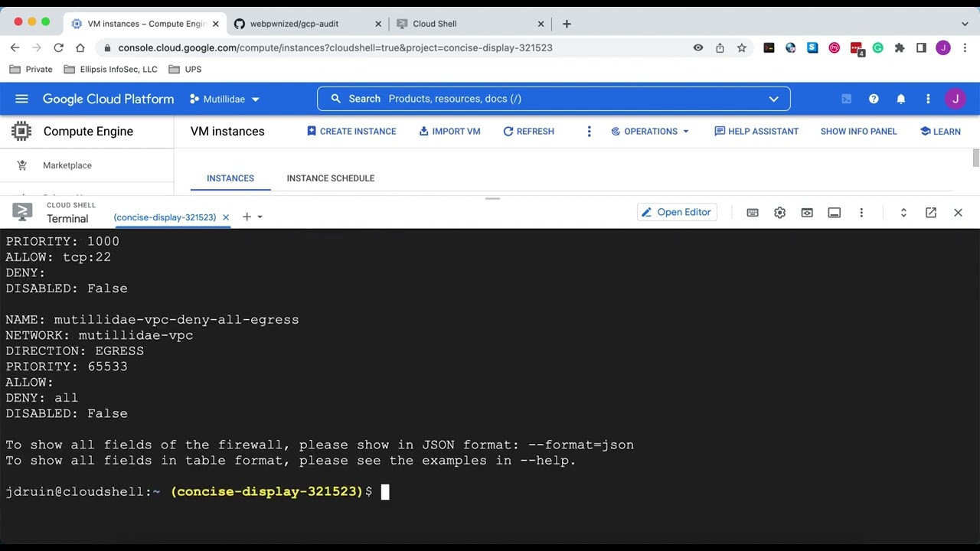Expand the browser tab search chevron
This screenshot has width=980, height=551.
click(x=965, y=24)
